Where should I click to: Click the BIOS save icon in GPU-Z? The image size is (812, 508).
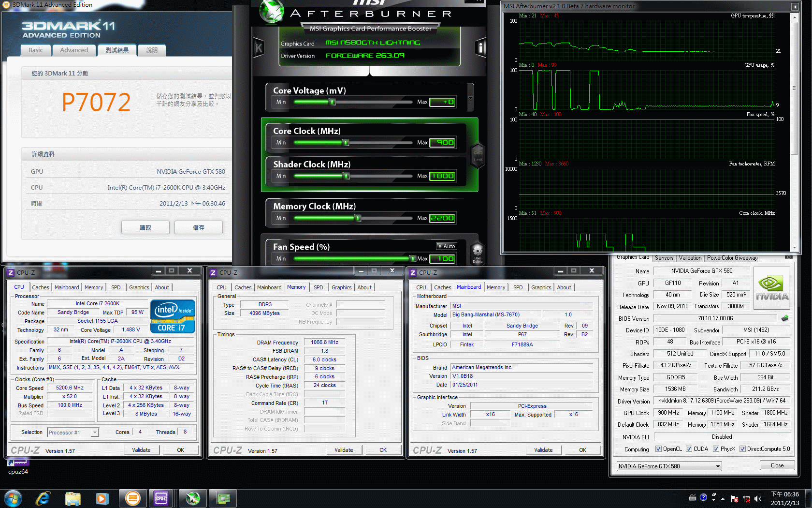pyautogui.click(x=785, y=318)
